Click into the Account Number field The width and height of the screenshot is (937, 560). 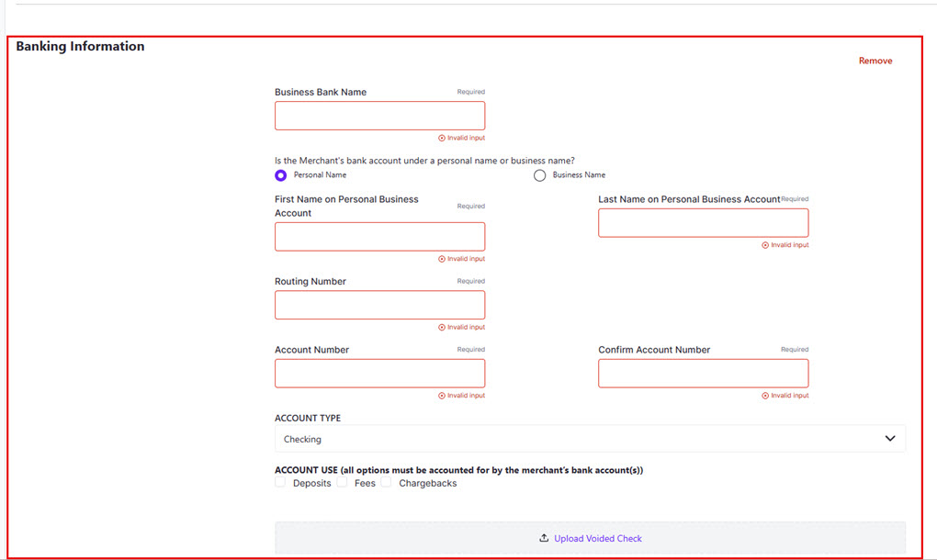point(379,374)
